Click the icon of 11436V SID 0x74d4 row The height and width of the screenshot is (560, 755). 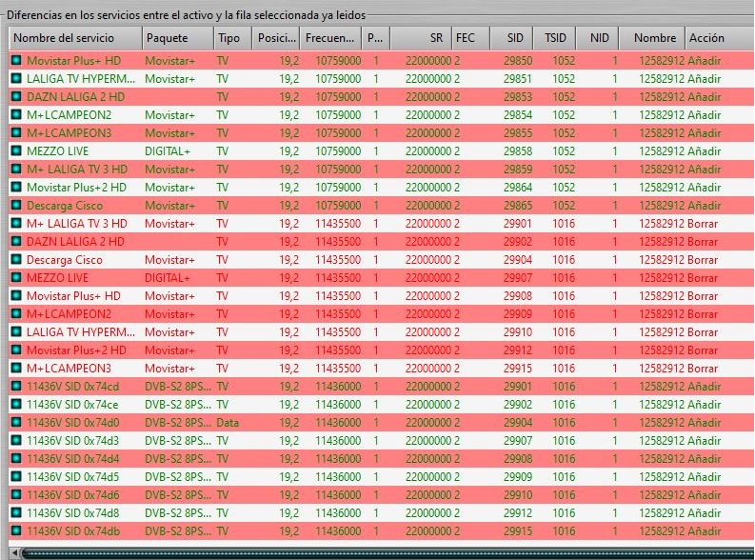coord(16,458)
